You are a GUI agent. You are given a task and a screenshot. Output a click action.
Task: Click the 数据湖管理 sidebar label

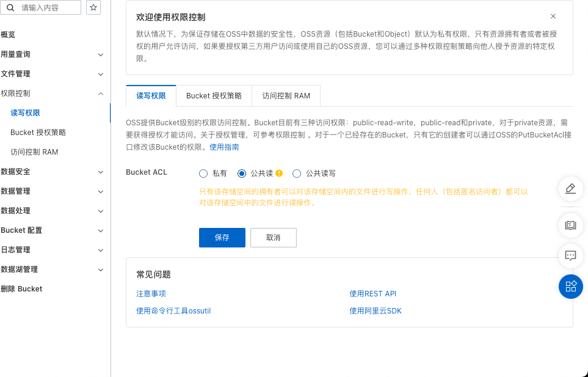click(19, 269)
